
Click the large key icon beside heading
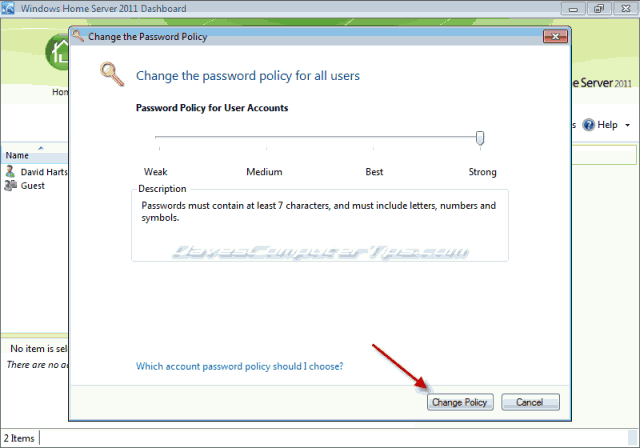coord(112,74)
